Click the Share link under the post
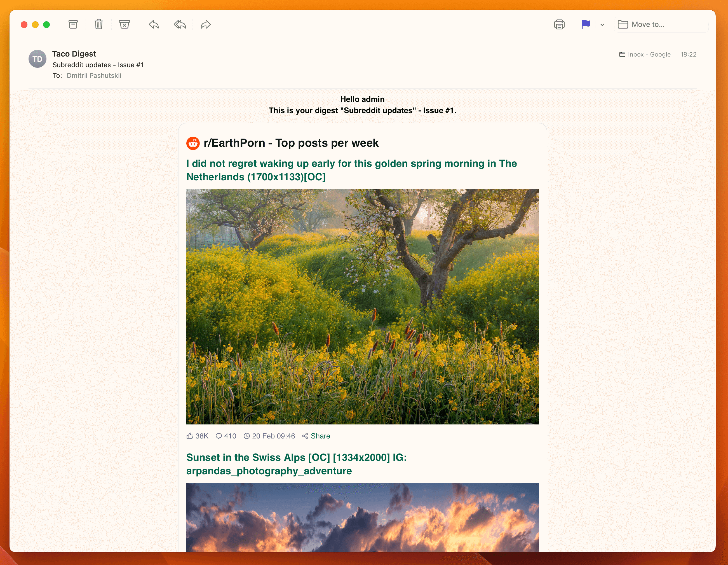 [x=320, y=436]
